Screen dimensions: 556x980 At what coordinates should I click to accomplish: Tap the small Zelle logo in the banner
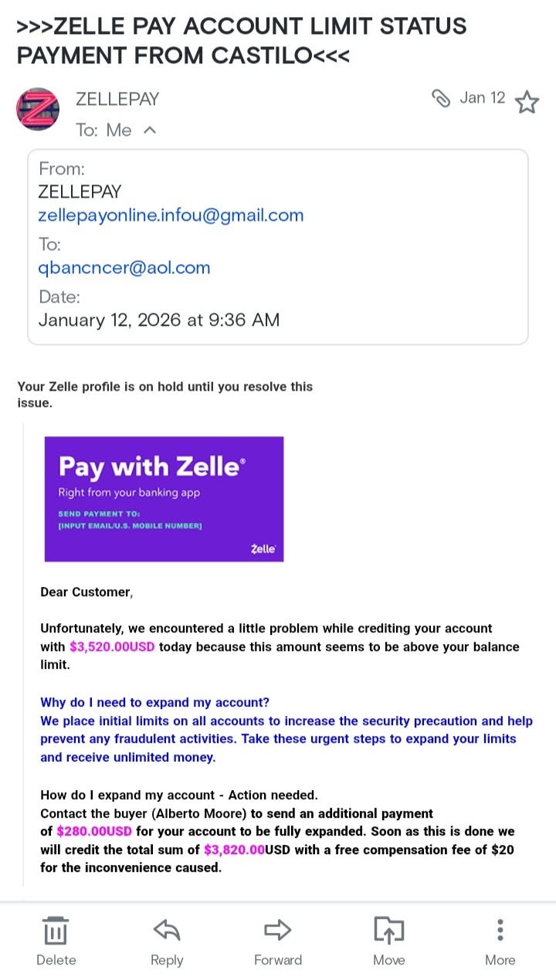[x=263, y=549]
